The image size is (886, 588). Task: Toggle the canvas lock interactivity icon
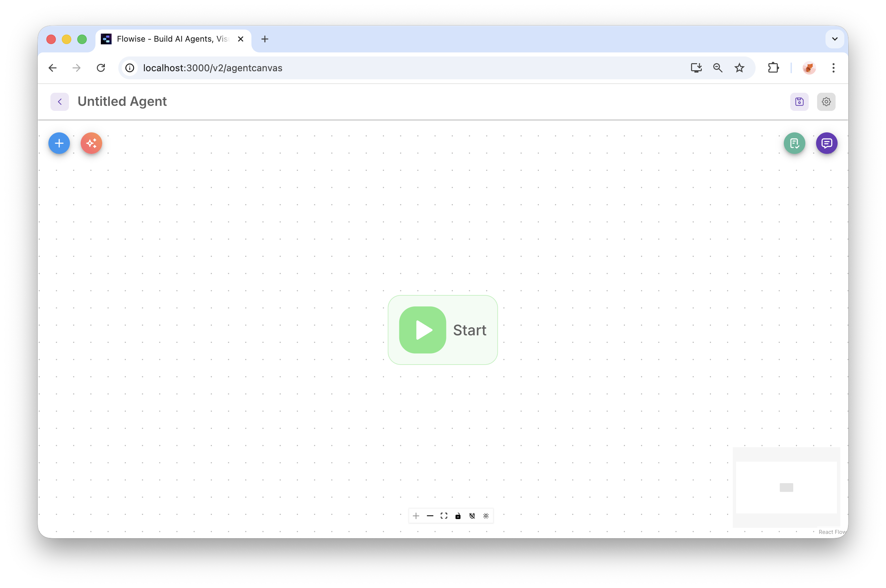coord(458,516)
